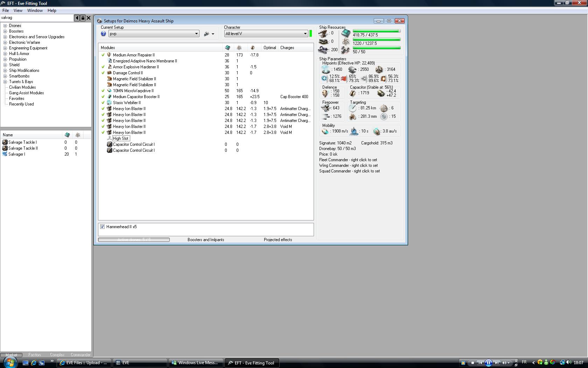Viewport: 588px width, 368px height.
Task: Click the turret DPS icon showing 643
Action: (x=326, y=108)
